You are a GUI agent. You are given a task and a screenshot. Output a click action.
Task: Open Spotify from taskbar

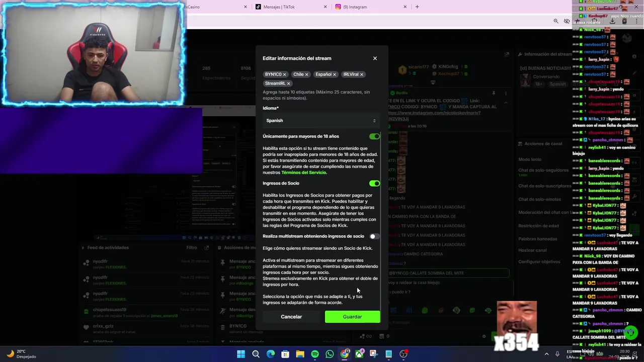pyautogui.click(x=315, y=354)
